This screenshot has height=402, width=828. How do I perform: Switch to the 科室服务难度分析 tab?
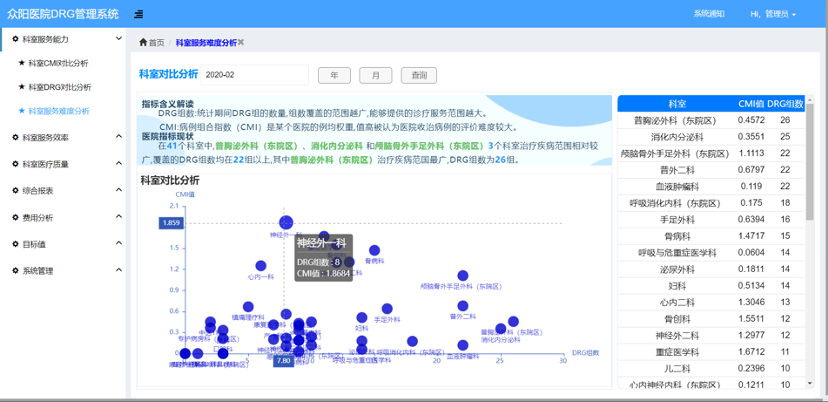[x=206, y=43]
